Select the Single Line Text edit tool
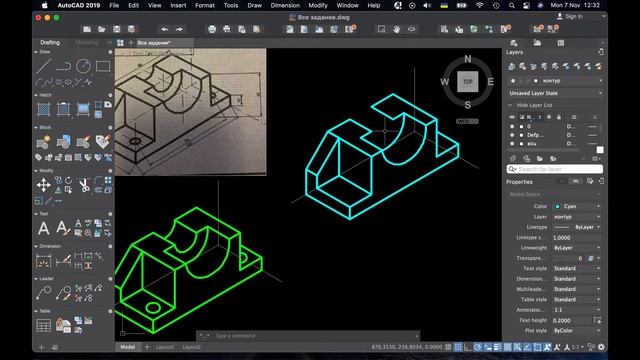Screen dimensions: 640x360 coord(63,228)
